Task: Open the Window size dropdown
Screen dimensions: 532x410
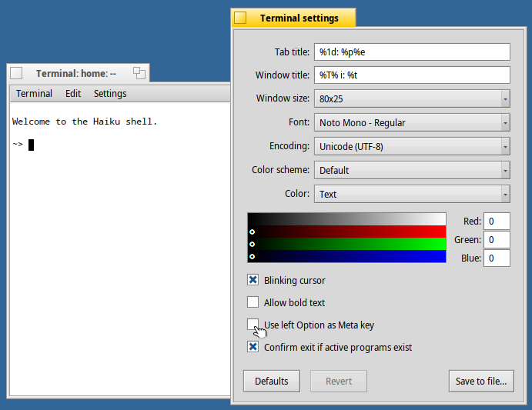Action: click(x=411, y=98)
